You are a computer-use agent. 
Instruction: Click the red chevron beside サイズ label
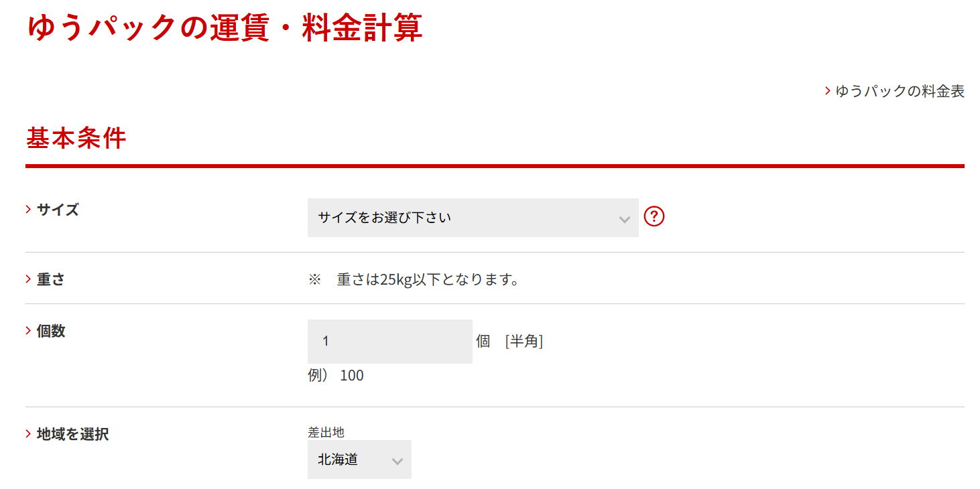[29, 210]
